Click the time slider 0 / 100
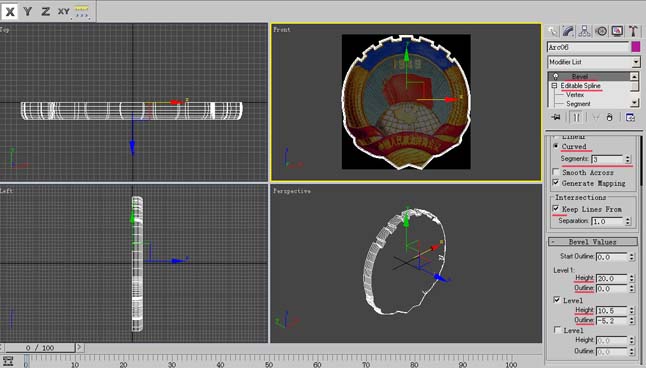646x368 pixels. point(40,348)
